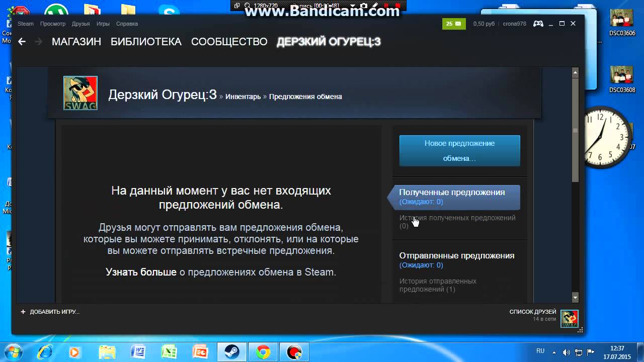Open the green 25 notifications envelope

[454, 24]
